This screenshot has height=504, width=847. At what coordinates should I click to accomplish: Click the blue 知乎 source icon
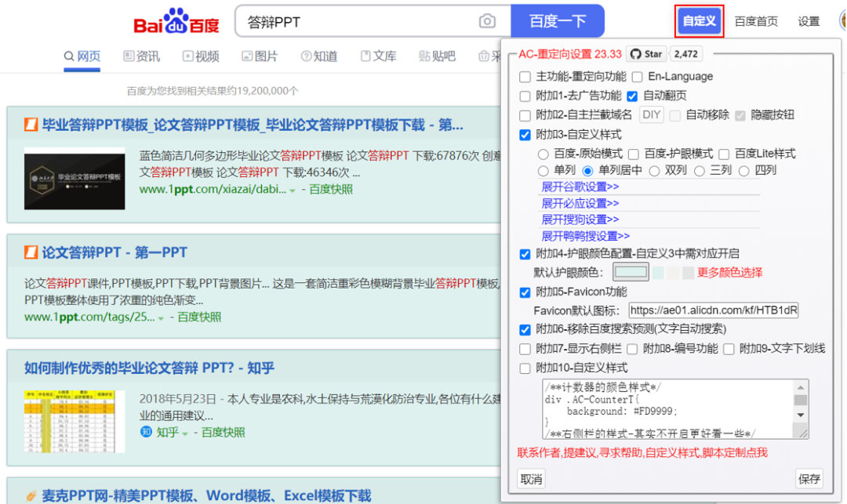[x=146, y=432]
